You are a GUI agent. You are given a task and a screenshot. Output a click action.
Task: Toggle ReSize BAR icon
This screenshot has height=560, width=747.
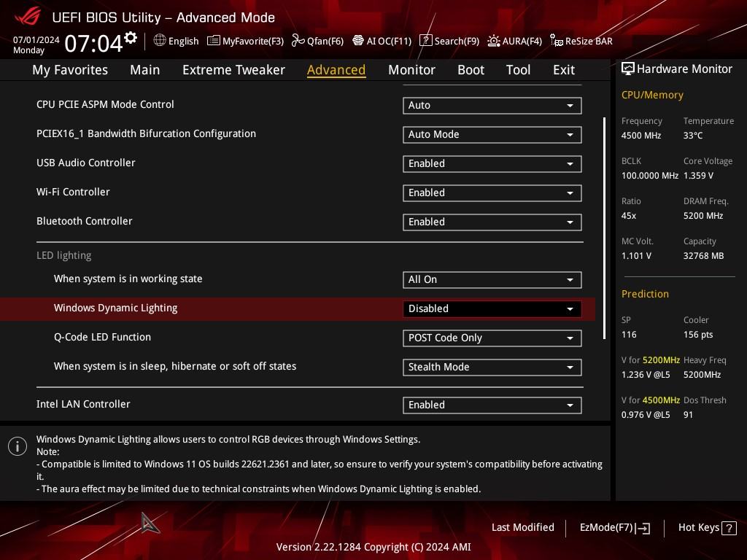556,41
